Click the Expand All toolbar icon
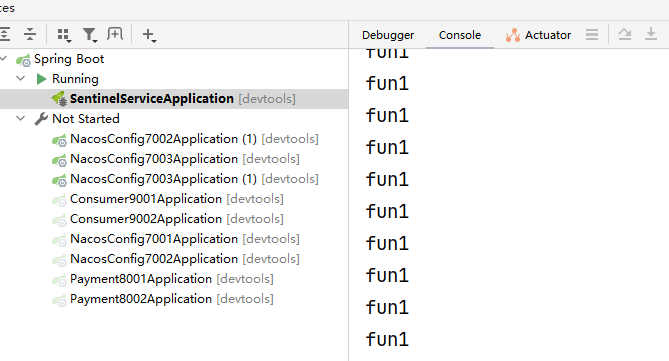The image size is (669, 361). [5, 34]
